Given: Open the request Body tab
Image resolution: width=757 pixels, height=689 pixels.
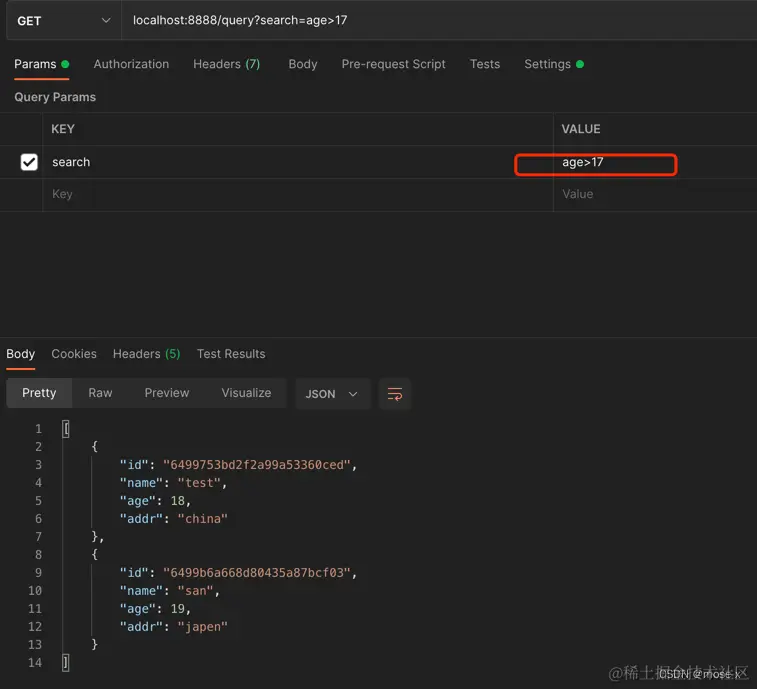Looking at the screenshot, I should 303,64.
